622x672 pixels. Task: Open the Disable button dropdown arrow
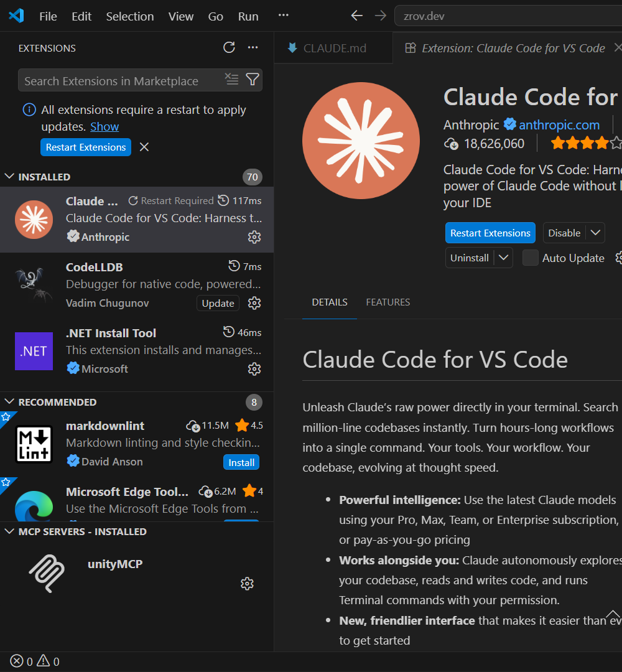pyautogui.click(x=595, y=233)
